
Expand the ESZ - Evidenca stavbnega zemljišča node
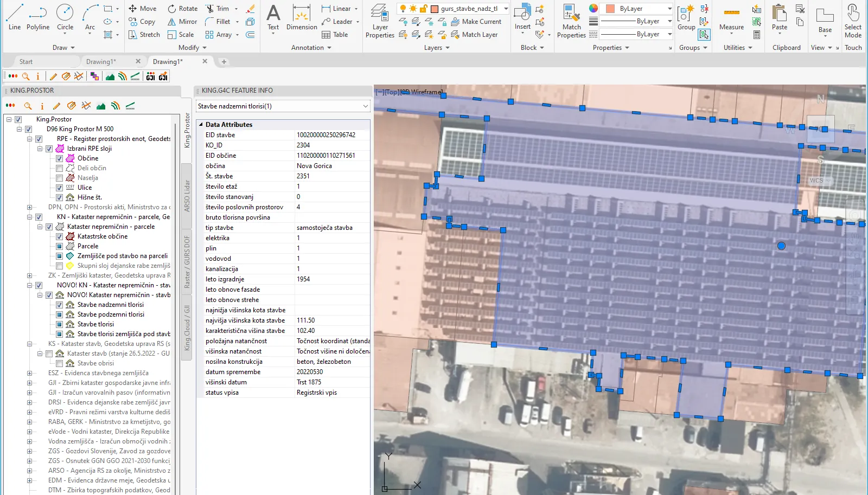click(x=29, y=373)
